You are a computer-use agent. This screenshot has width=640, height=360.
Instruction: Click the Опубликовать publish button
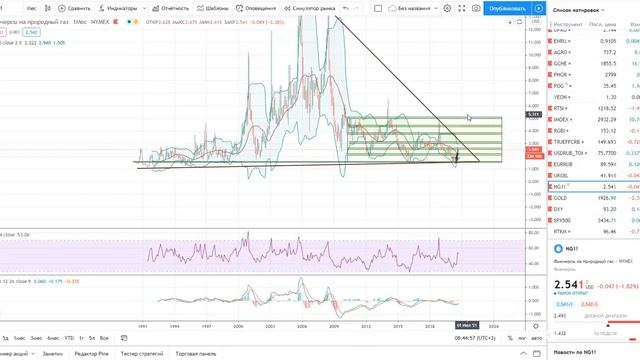click(507, 8)
